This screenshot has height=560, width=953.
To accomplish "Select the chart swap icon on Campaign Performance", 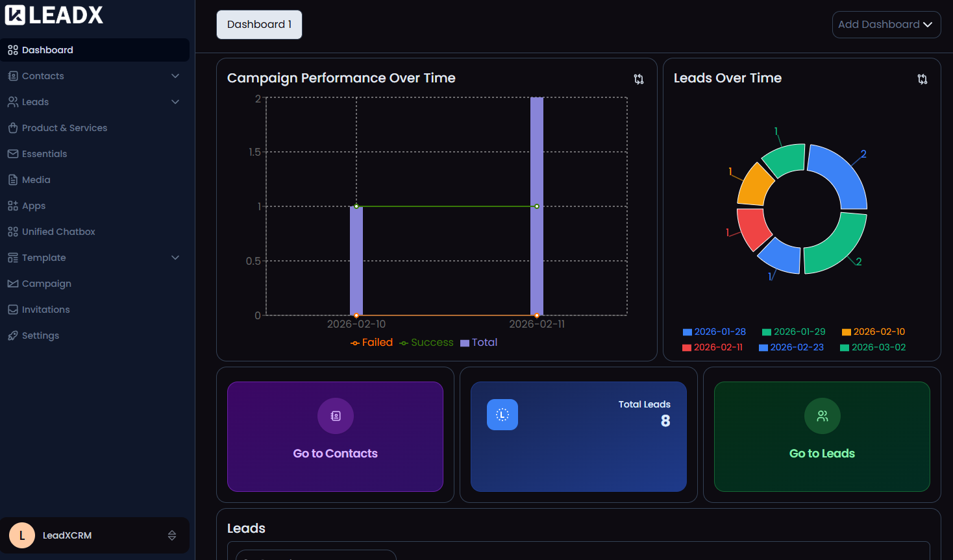I will tap(638, 78).
